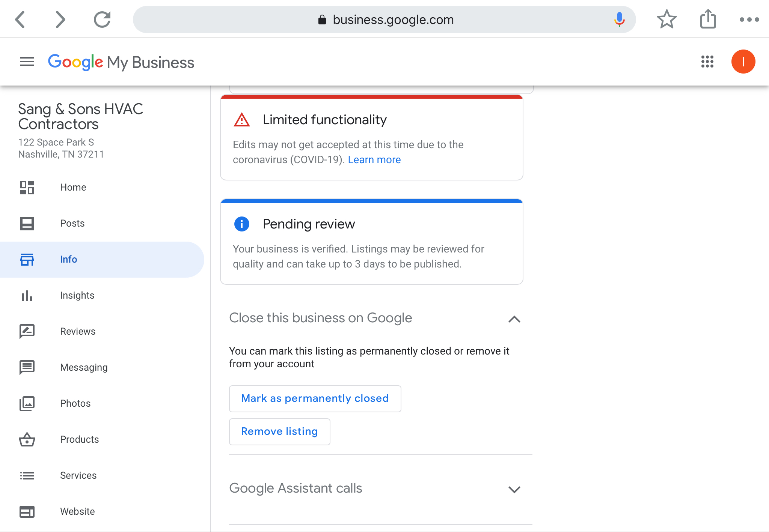Open Products from the sidebar
Viewport: 769px width, 532px height.
coord(79,439)
